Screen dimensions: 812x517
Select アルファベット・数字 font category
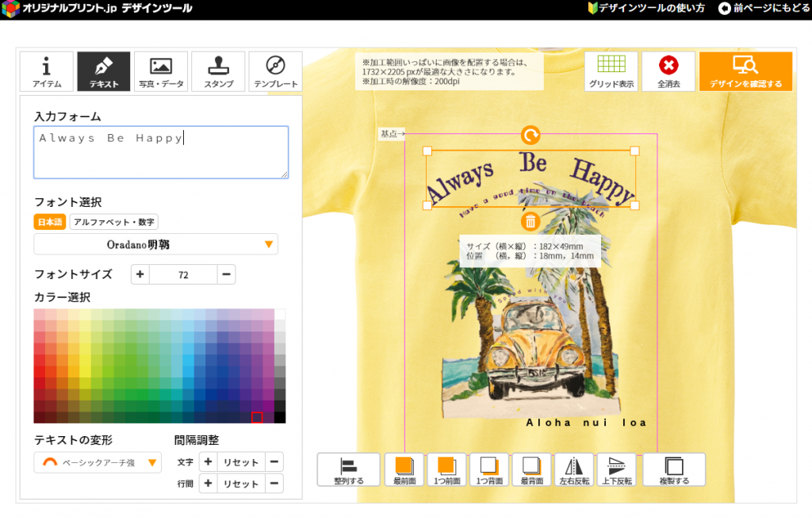pos(114,222)
